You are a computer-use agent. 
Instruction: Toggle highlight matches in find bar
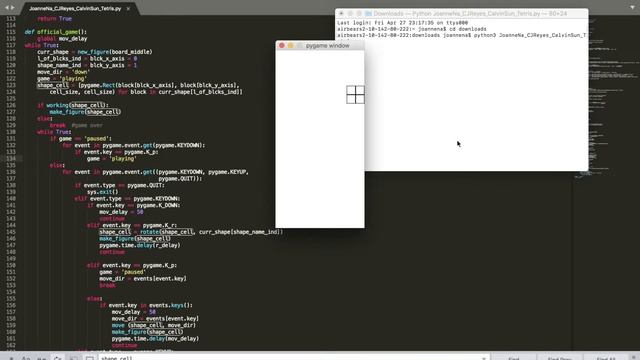click(x=90, y=358)
